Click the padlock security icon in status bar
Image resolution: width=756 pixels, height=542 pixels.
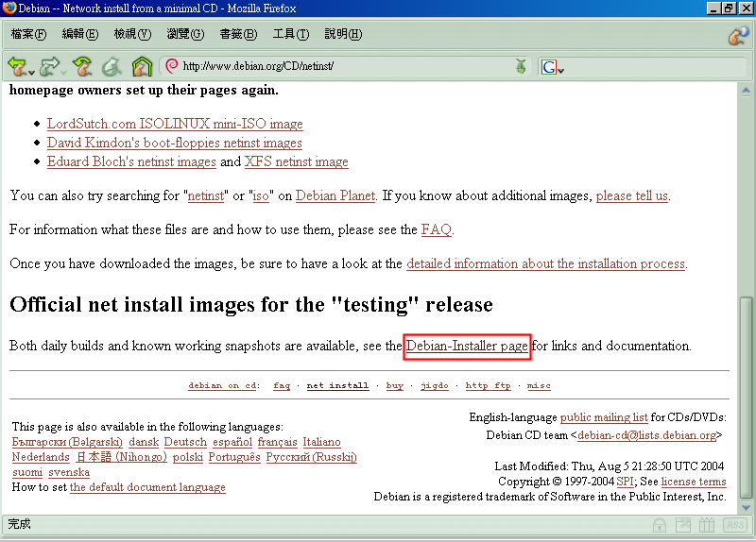click(660, 524)
